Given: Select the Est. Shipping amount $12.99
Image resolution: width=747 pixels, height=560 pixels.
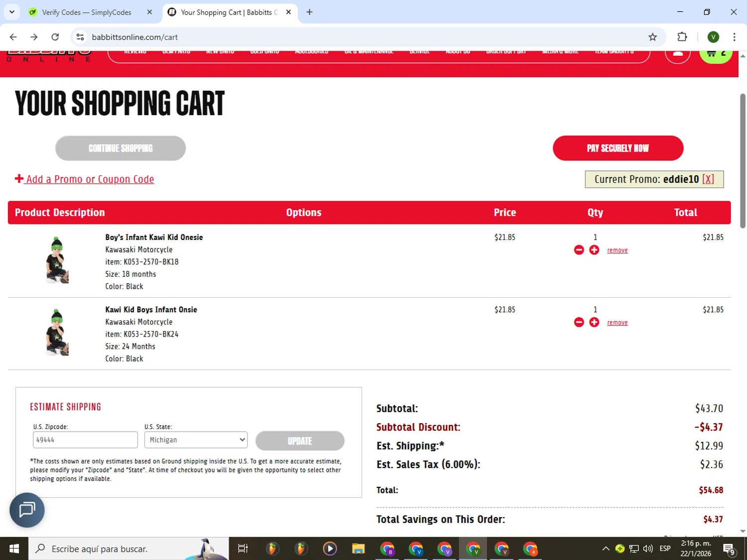Looking at the screenshot, I should (709, 446).
